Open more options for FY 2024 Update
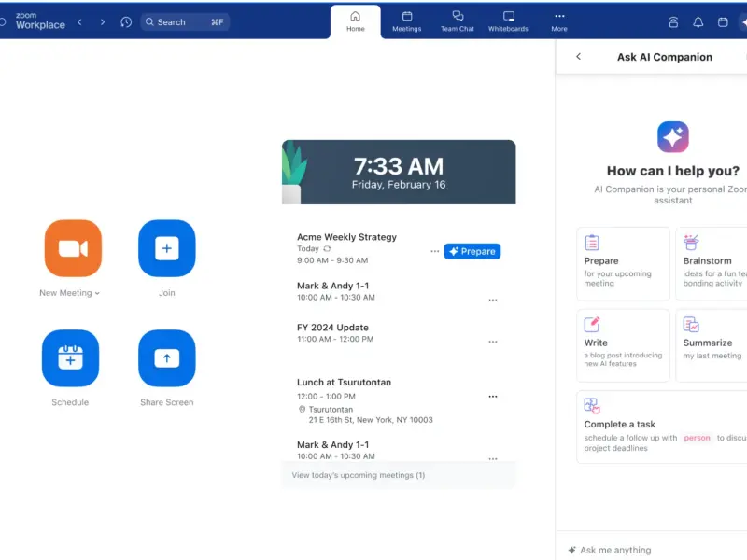Screen dimensions: 747x560 click(493, 342)
